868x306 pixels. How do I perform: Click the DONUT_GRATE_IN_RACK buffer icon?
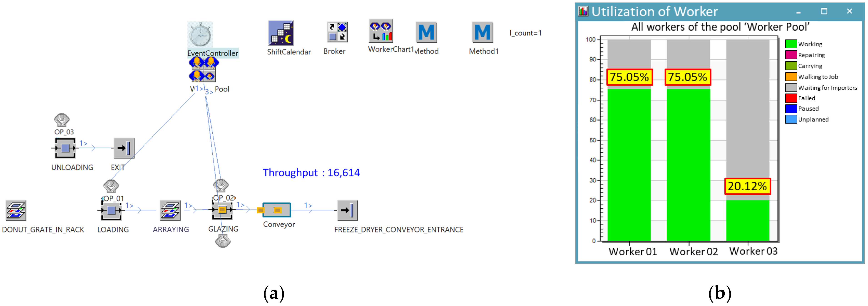16,210
